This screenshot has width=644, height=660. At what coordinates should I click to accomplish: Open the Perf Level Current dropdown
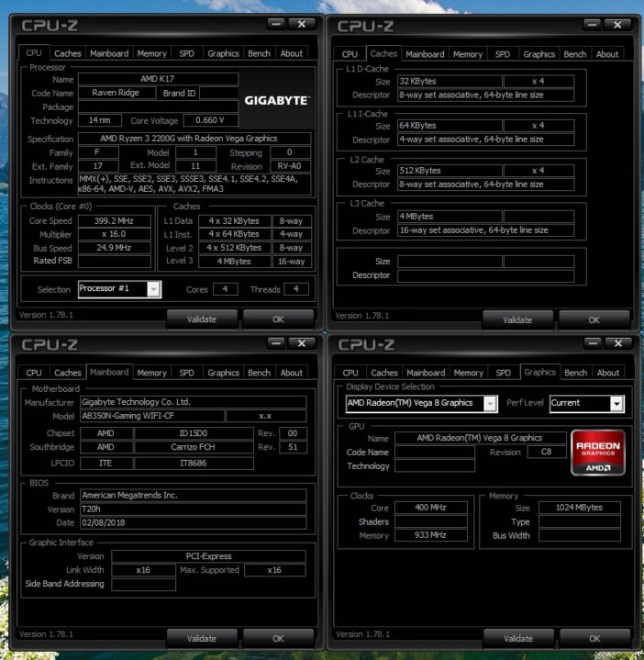(587, 403)
